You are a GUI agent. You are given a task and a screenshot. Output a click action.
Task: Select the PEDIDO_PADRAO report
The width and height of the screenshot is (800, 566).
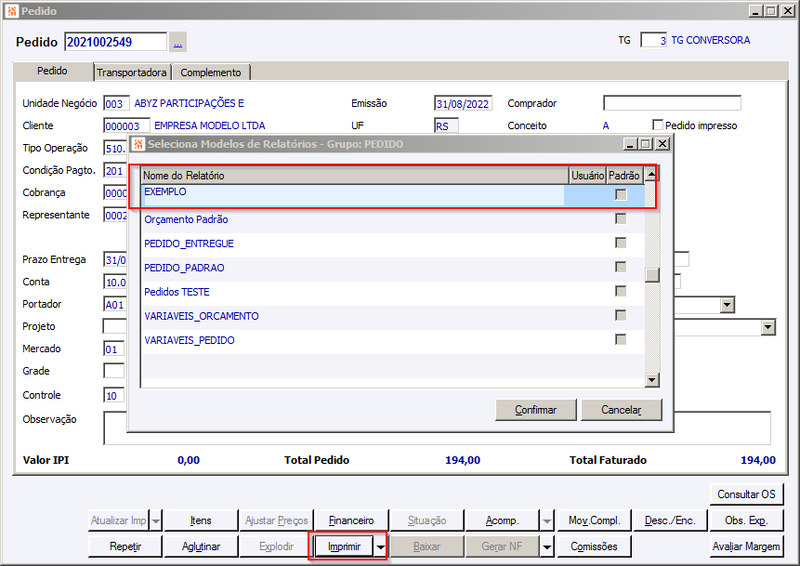point(393,267)
